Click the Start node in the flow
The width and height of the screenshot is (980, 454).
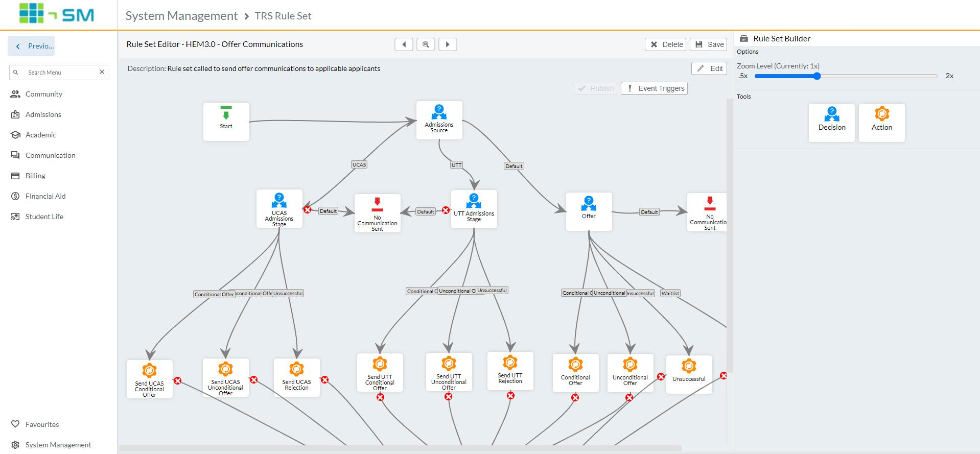[x=226, y=121]
